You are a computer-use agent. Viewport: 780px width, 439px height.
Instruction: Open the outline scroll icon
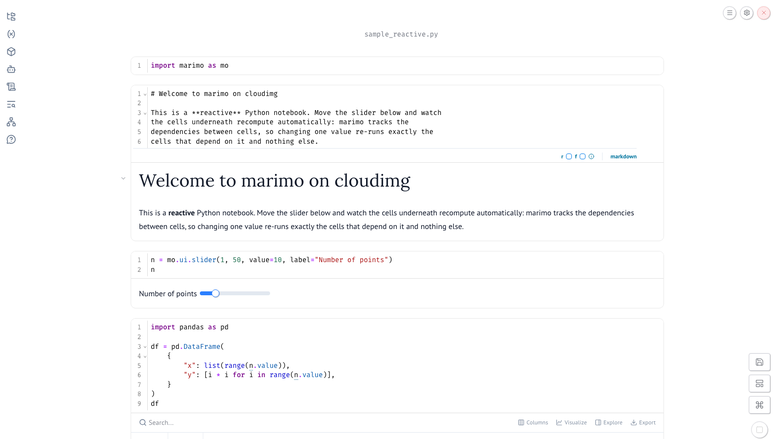click(x=11, y=87)
